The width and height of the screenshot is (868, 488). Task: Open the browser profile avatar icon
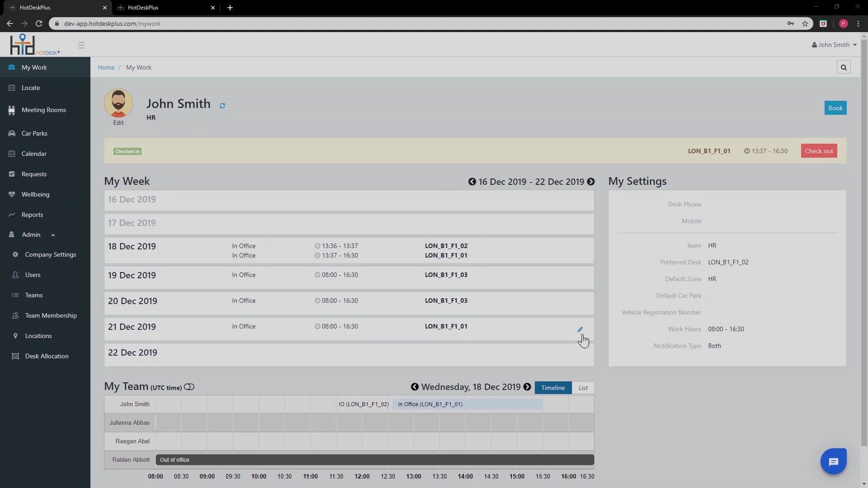coord(843,23)
